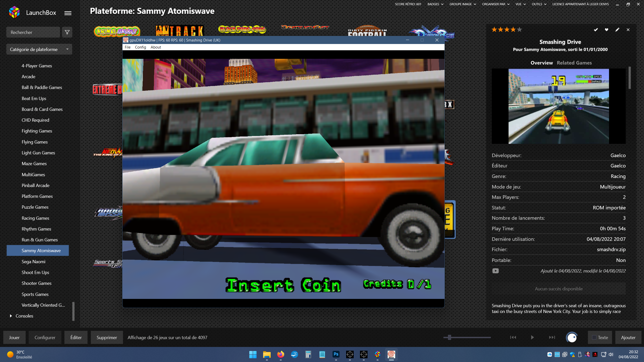Click the Supprimer button
This screenshot has width=644, height=362.
pyautogui.click(x=107, y=337)
